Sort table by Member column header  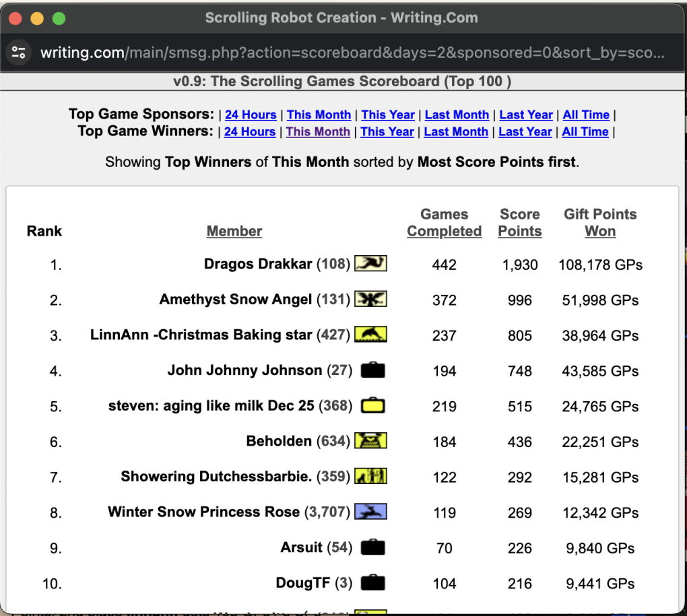tap(234, 232)
